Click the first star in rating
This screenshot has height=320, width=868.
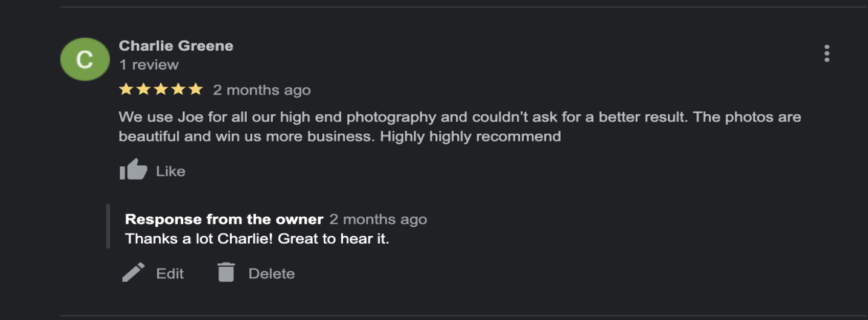tap(126, 90)
